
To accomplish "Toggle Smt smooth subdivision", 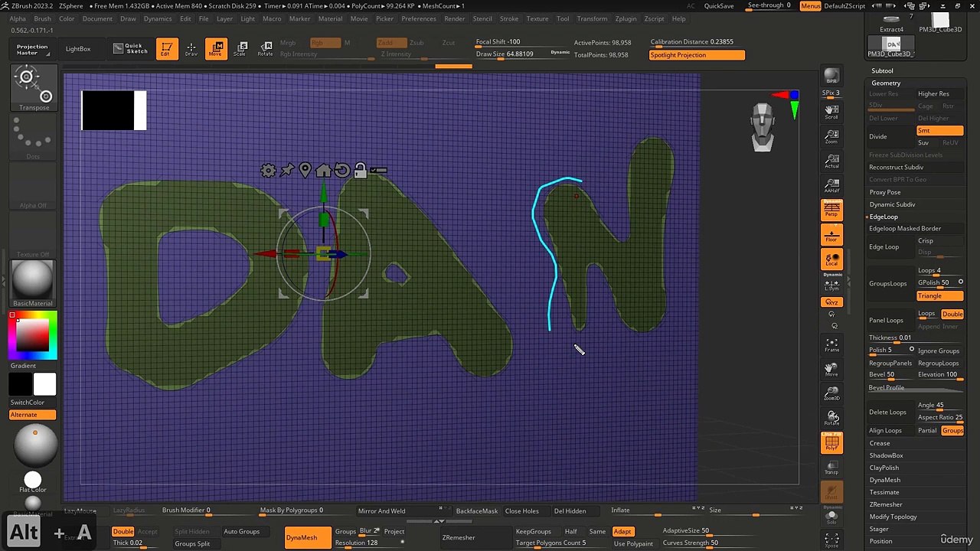I will (939, 131).
